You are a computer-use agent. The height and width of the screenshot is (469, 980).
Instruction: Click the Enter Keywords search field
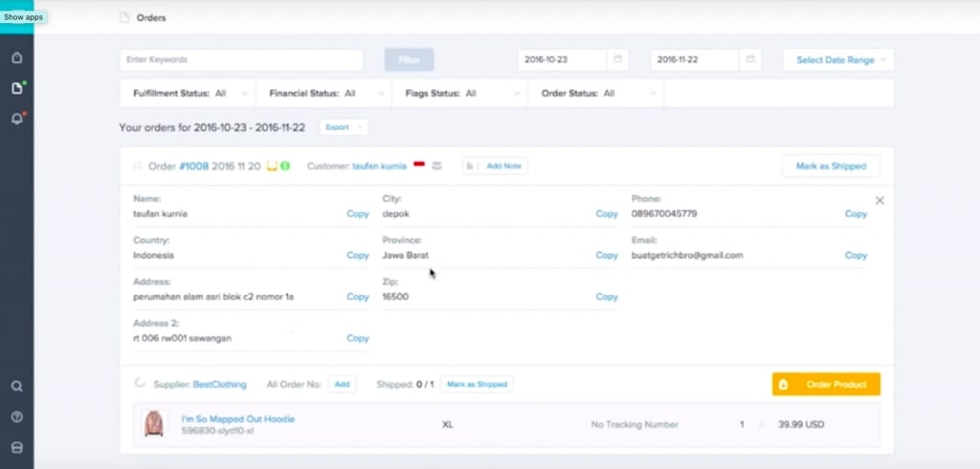[x=241, y=59]
